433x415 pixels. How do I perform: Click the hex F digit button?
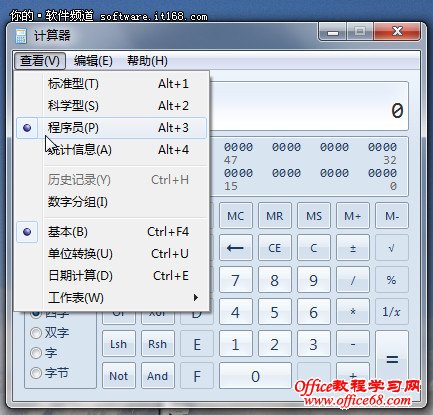(x=197, y=376)
